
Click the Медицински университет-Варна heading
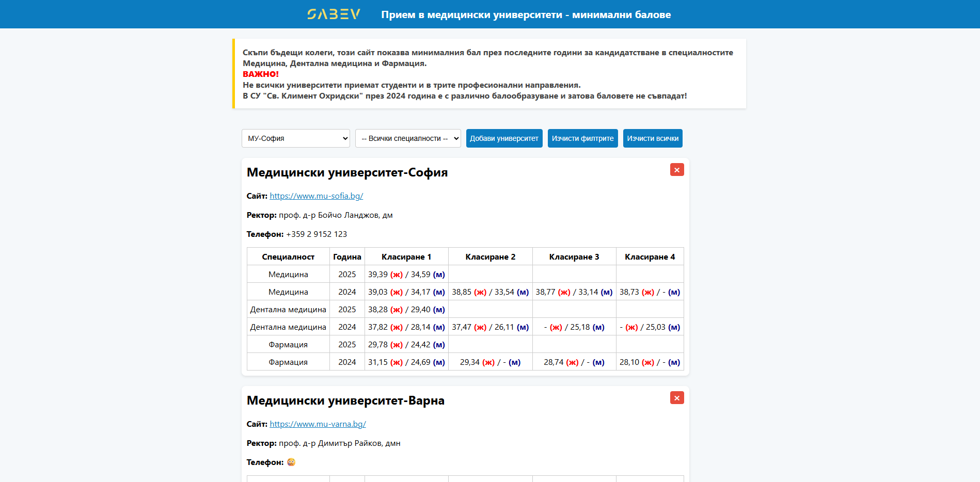coord(345,400)
